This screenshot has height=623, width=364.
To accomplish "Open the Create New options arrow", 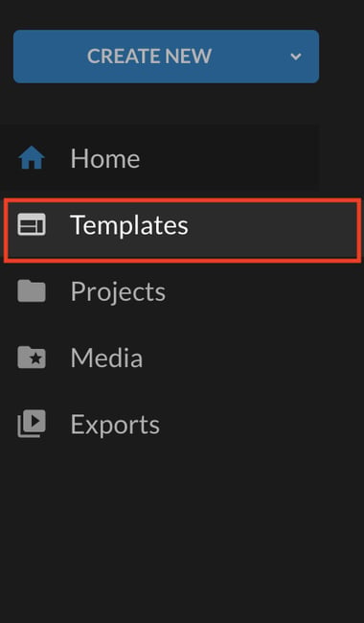I will [x=296, y=57].
